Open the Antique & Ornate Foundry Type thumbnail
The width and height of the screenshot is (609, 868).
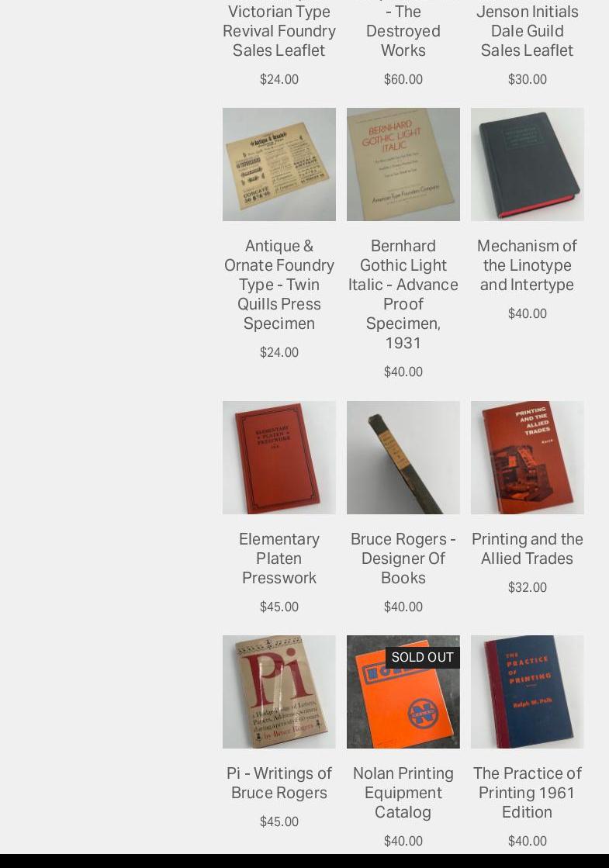pos(279,164)
